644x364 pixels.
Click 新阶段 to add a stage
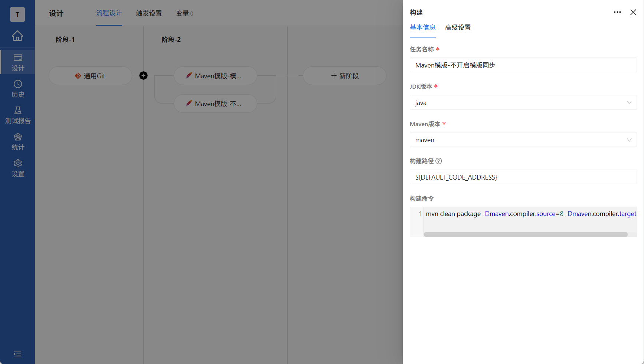tap(344, 75)
